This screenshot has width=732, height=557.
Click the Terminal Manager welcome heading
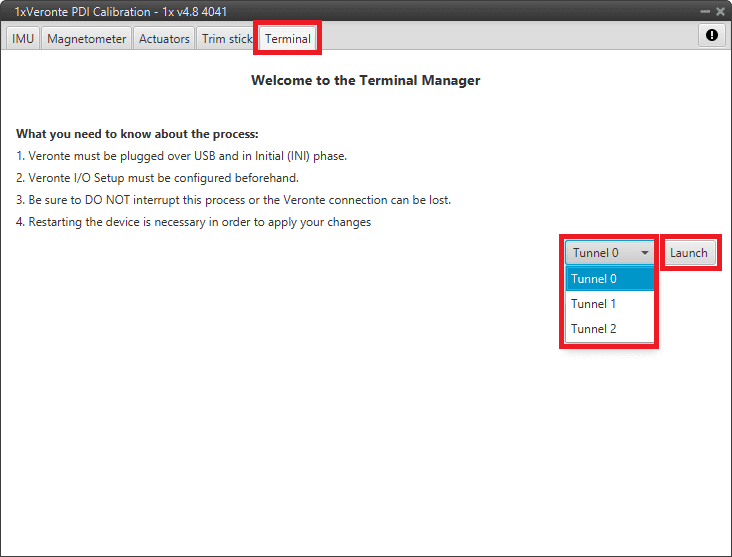tap(365, 80)
